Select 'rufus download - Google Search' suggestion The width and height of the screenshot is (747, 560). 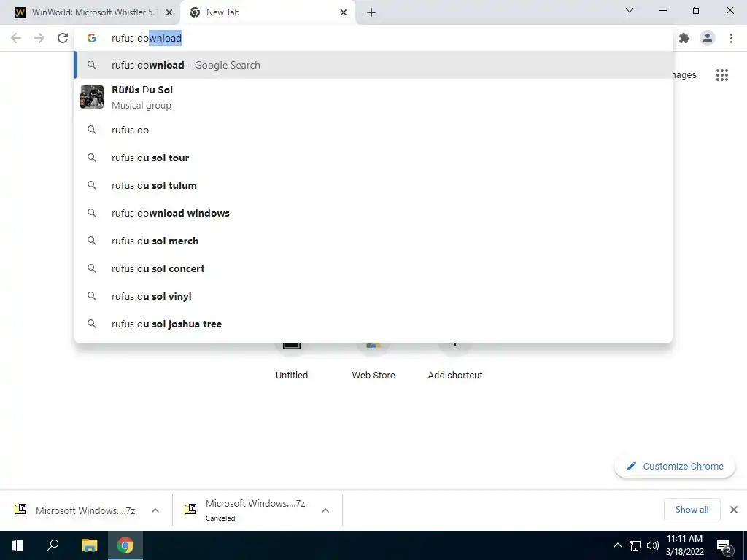[373, 65]
